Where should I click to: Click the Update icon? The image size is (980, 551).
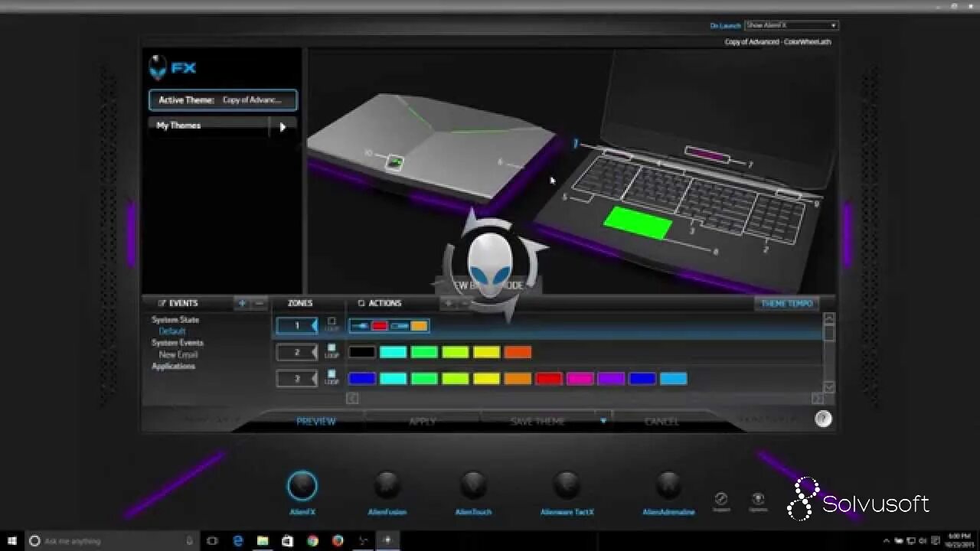pyautogui.click(x=758, y=500)
